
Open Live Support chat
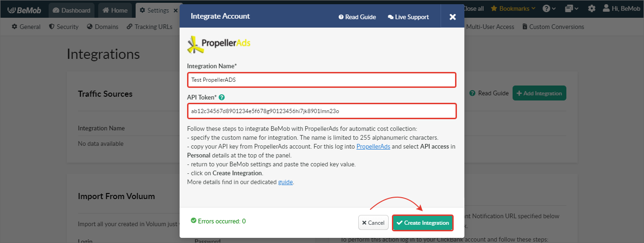tap(408, 17)
